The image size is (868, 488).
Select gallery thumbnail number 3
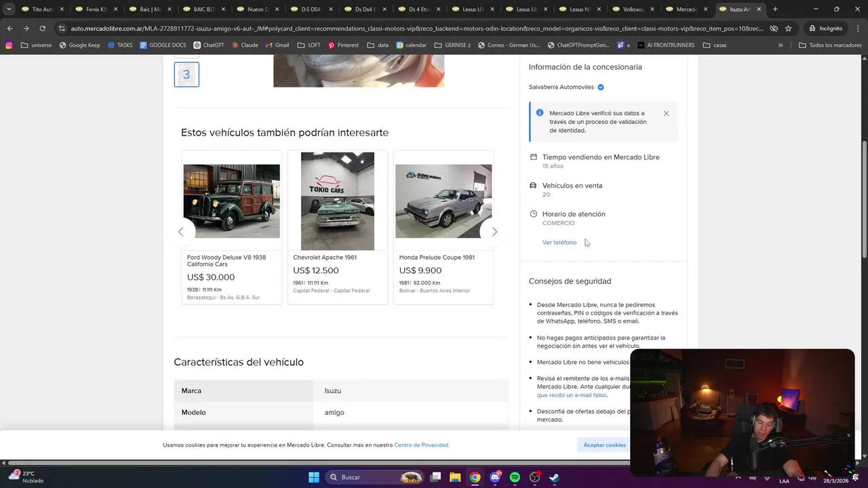(186, 75)
